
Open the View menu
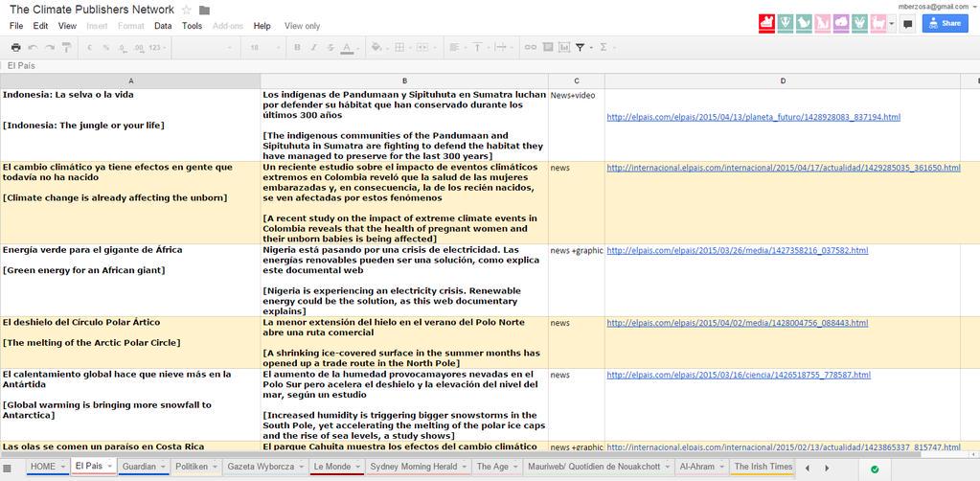point(67,26)
